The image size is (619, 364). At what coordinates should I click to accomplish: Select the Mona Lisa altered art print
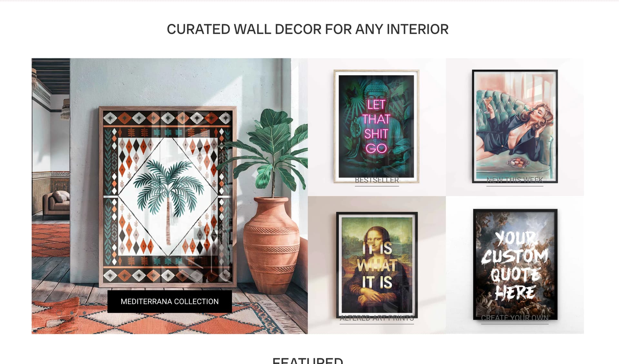(x=377, y=265)
